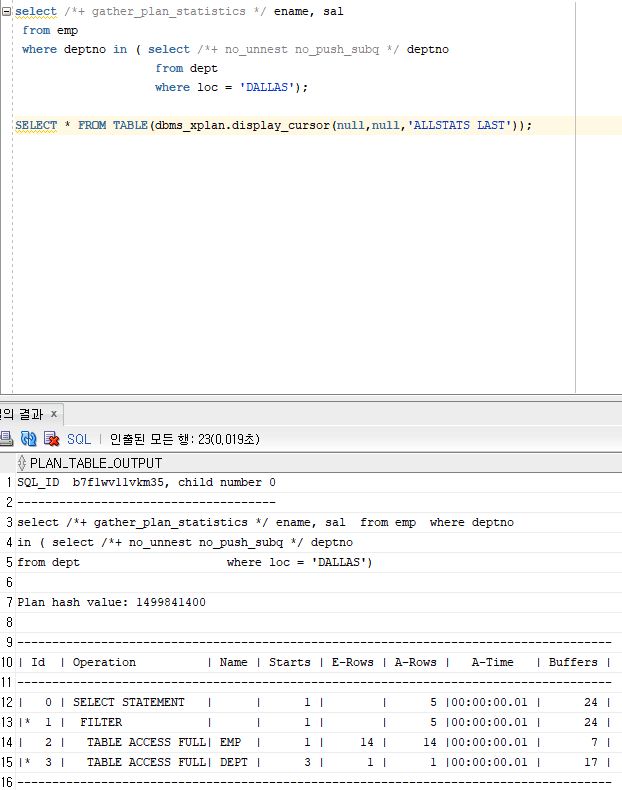
Task: Select result row 3 with select statement
Action: coord(319,522)
